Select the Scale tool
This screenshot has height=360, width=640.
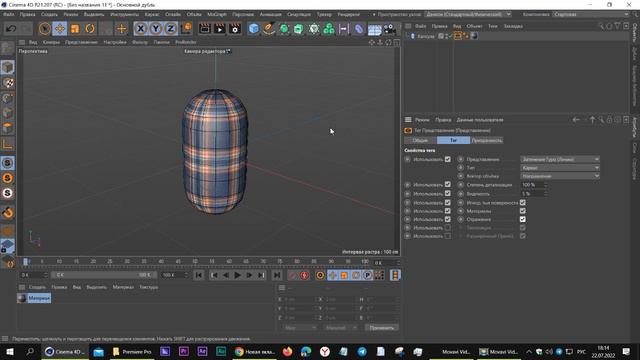point(75,29)
